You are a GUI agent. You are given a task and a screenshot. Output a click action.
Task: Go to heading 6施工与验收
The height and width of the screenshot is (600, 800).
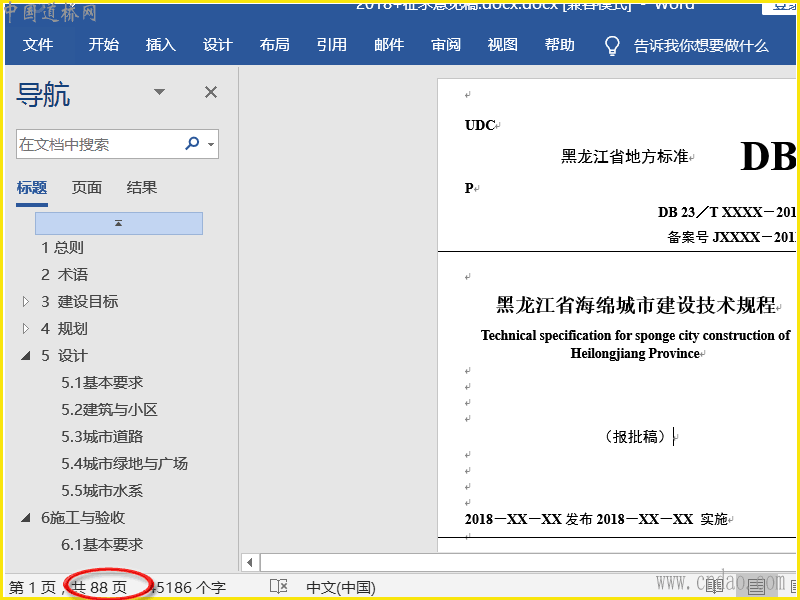click(x=83, y=518)
